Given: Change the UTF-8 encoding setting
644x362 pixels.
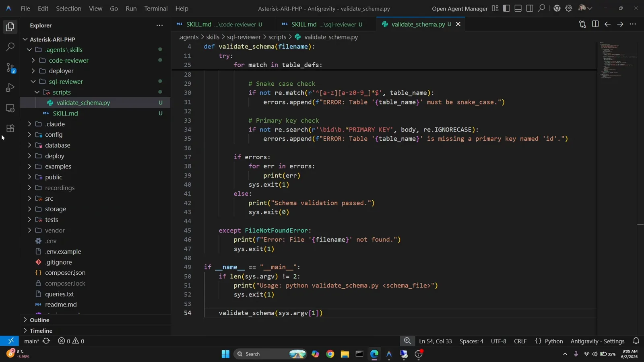Looking at the screenshot, I should (x=499, y=341).
